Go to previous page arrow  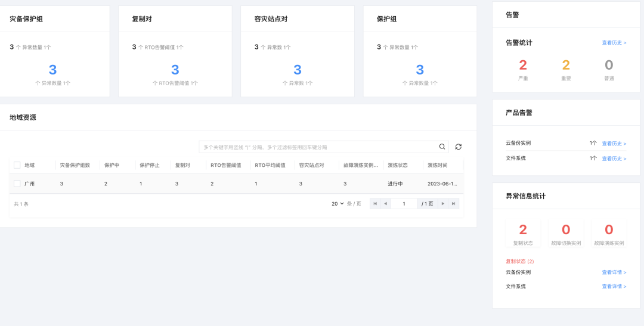point(386,204)
